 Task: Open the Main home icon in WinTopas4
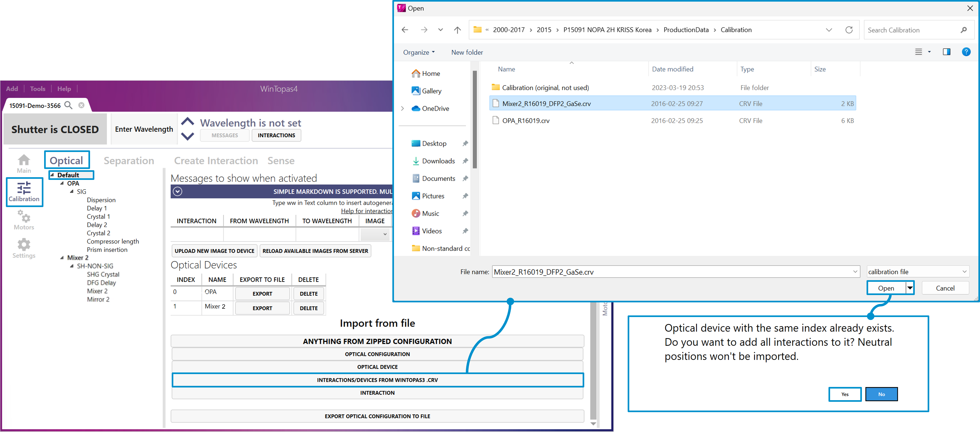pyautogui.click(x=24, y=164)
